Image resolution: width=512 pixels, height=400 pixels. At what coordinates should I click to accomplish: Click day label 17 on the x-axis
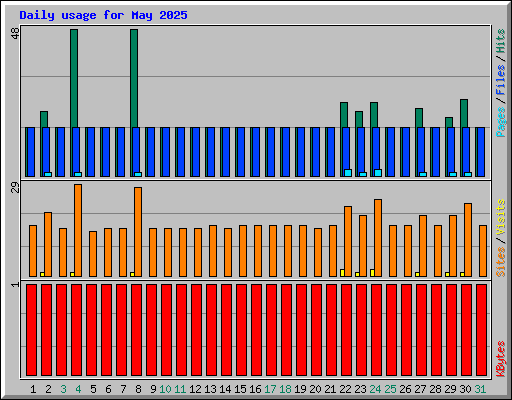pyautogui.click(x=270, y=389)
